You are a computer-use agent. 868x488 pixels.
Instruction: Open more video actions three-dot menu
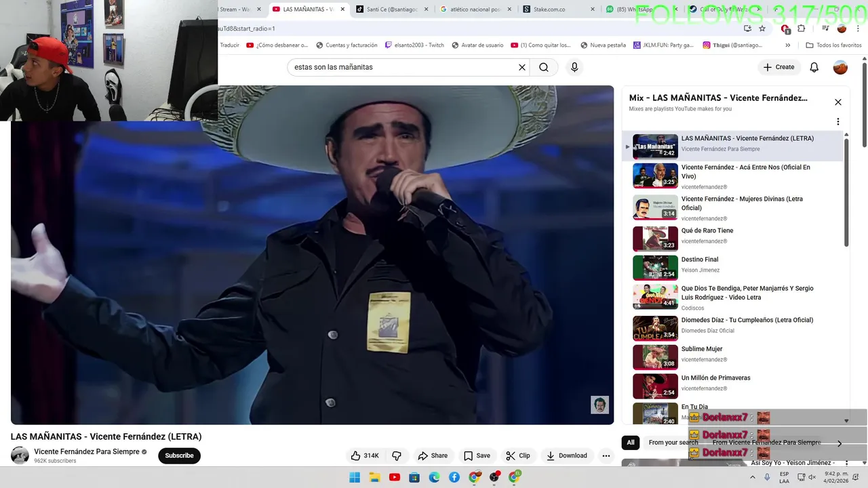click(x=606, y=455)
